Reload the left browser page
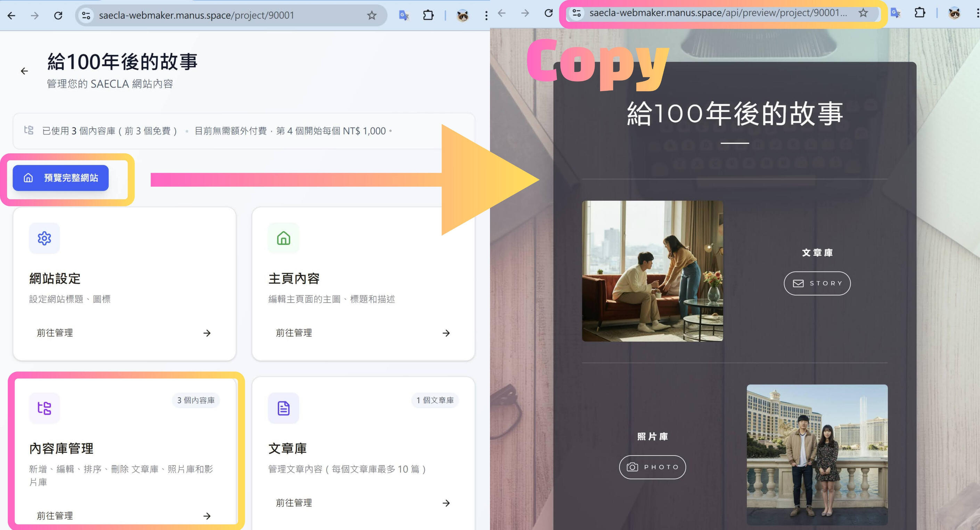The image size is (980, 530). (x=58, y=16)
